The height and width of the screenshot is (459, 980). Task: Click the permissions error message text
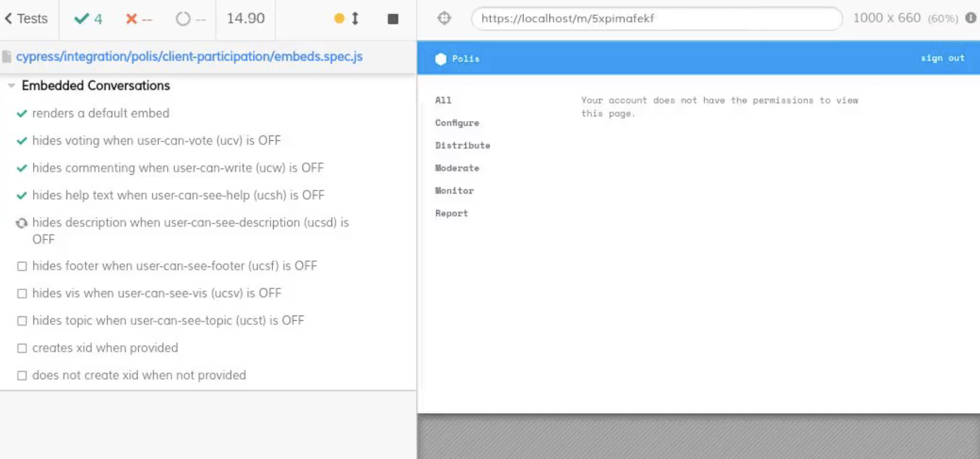tap(719, 107)
